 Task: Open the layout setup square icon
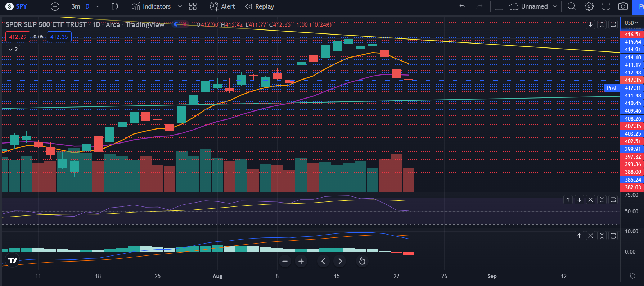(x=499, y=6)
